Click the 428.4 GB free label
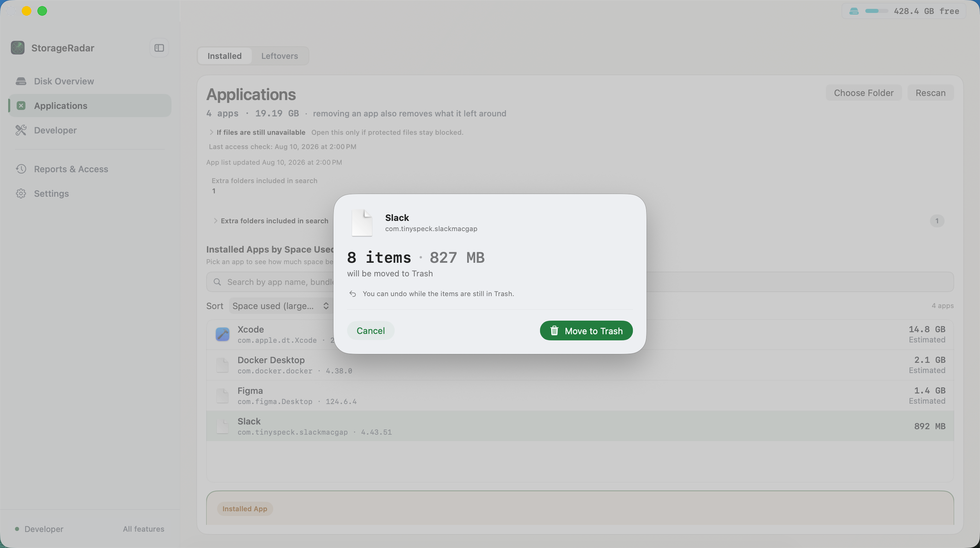This screenshot has height=548, width=980. click(x=927, y=11)
